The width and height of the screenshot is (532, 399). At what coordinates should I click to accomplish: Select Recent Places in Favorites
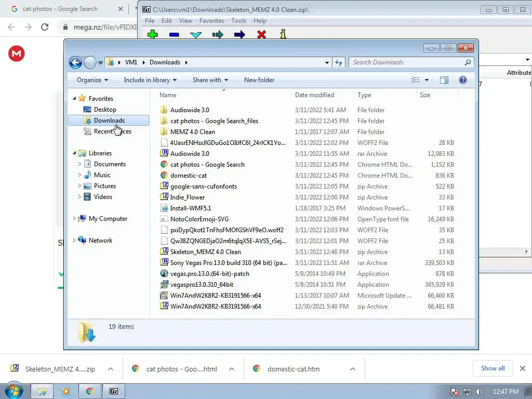click(x=112, y=131)
